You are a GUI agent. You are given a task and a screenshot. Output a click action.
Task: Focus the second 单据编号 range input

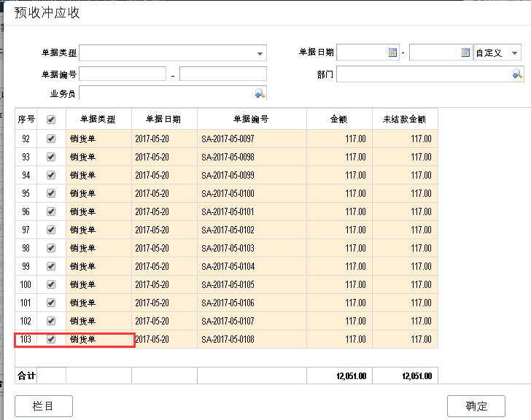click(x=223, y=74)
